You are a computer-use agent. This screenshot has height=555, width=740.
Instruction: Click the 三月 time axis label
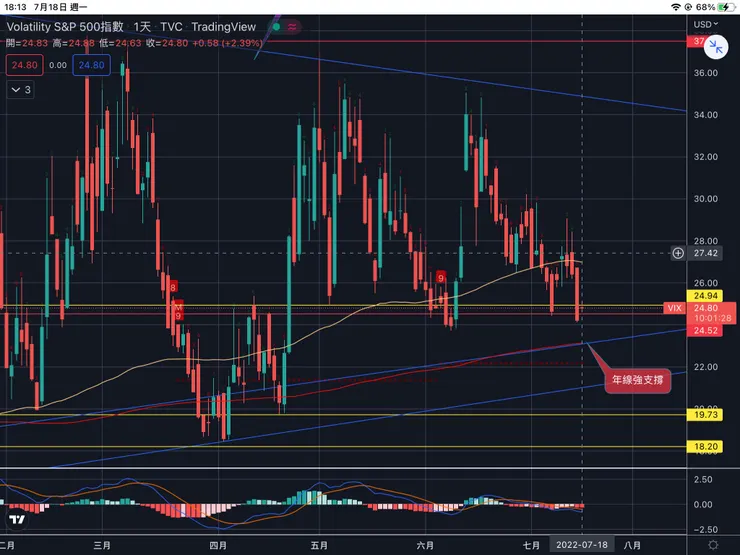click(102, 546)
